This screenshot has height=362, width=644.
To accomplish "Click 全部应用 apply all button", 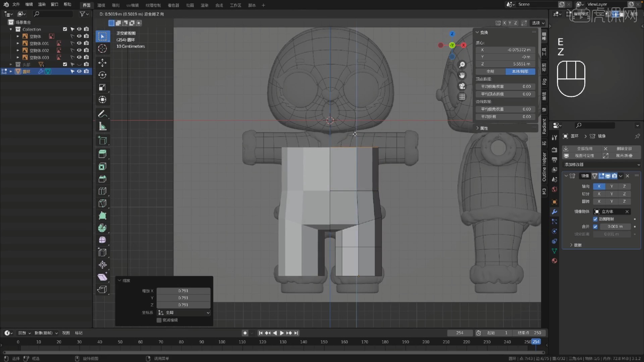I will click(581, 148).
